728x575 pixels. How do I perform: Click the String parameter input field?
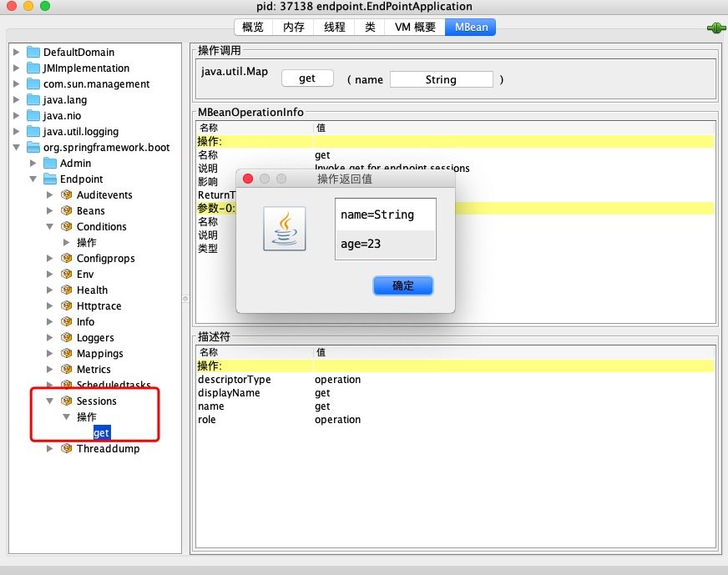pyautogui.click(x=441, y=79)
